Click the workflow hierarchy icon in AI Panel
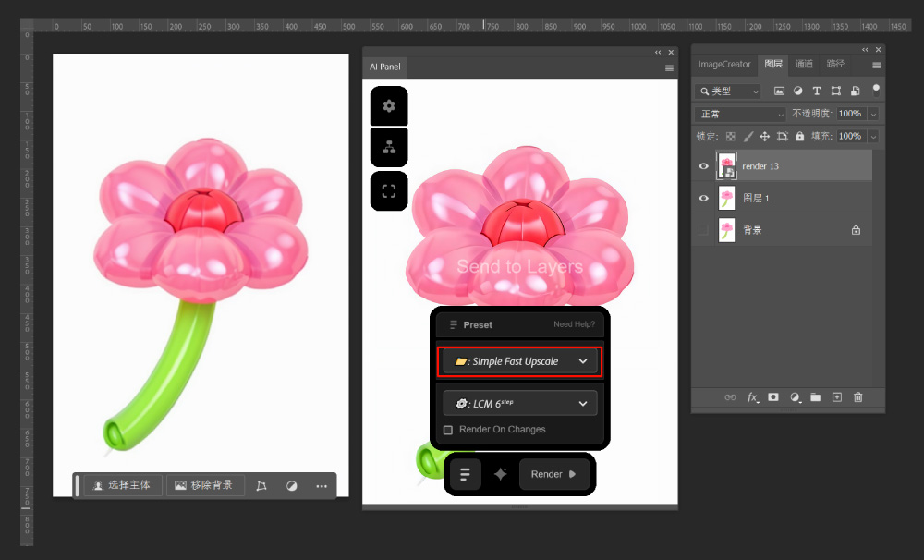924x560 pixels. point(389,147)
